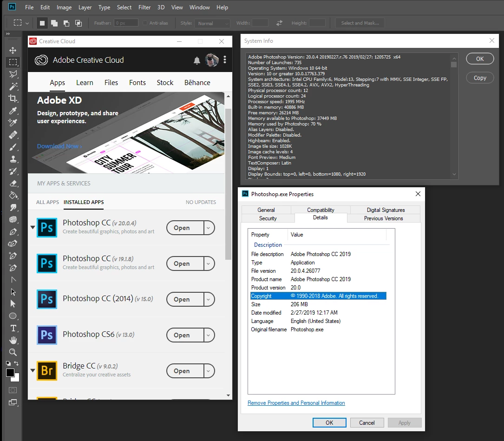This screenshot has height=441, width=504.
Task: Open the Window menu
Action: (x=199, y=7)
